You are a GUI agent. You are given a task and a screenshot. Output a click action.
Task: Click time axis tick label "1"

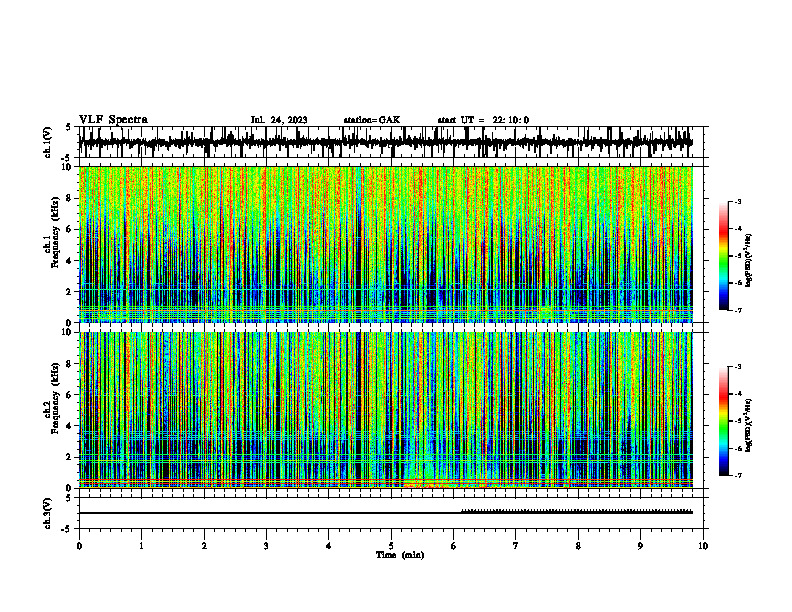pyautogui.click(x=141, y=546)
